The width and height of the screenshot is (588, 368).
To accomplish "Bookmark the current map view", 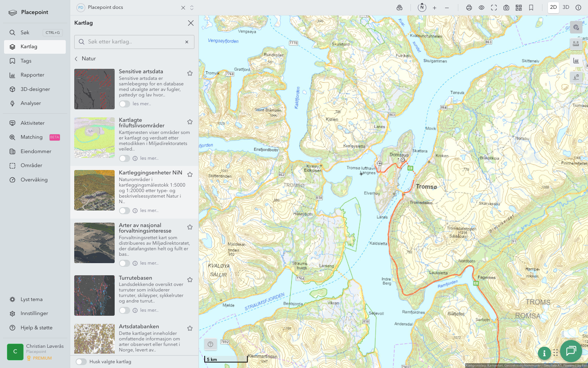I will [x=531, y=8].
